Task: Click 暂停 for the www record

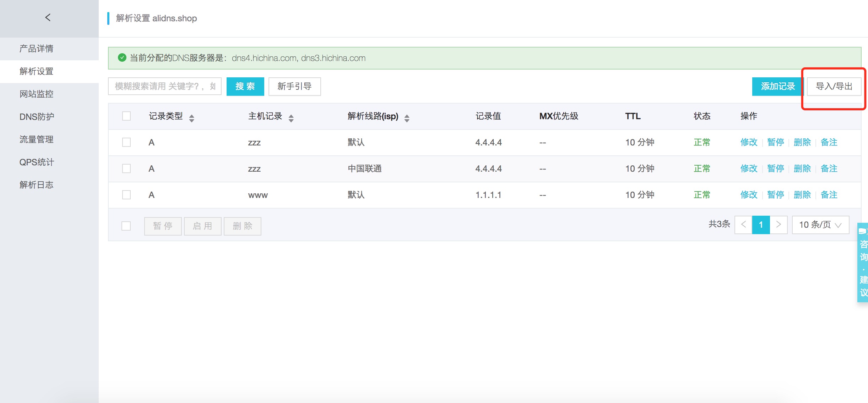Action: (x=775, y=195)
